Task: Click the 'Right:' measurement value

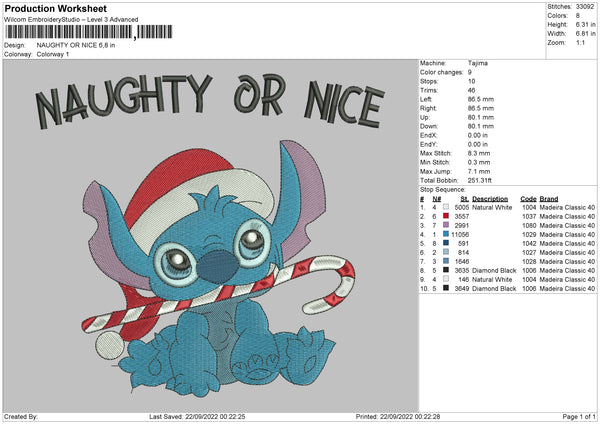Action: coord(481,108)
